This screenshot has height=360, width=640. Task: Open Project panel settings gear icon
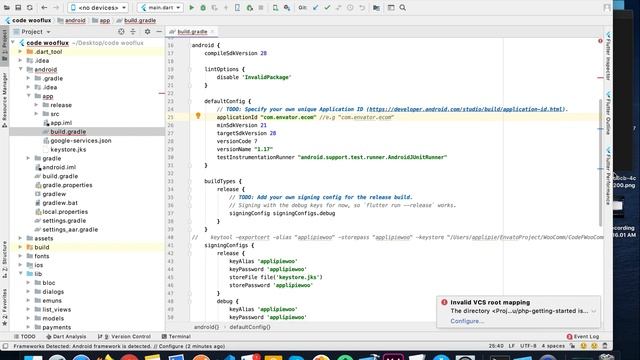147,31
